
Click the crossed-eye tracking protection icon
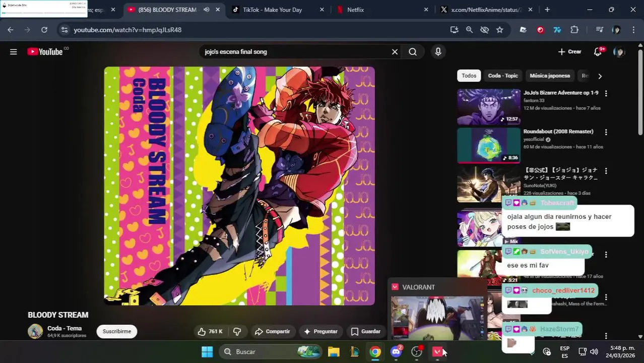coord(484,30)
